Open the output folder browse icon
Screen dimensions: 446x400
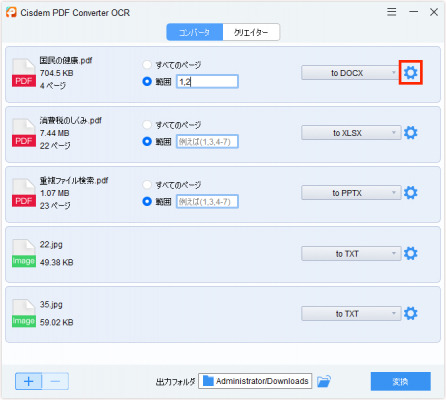point(324,381)
